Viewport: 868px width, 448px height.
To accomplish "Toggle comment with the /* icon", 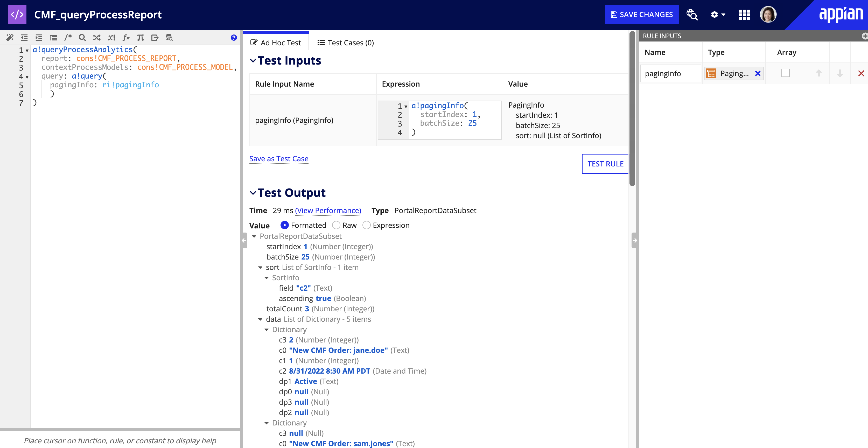I will (x=68, y=37).
